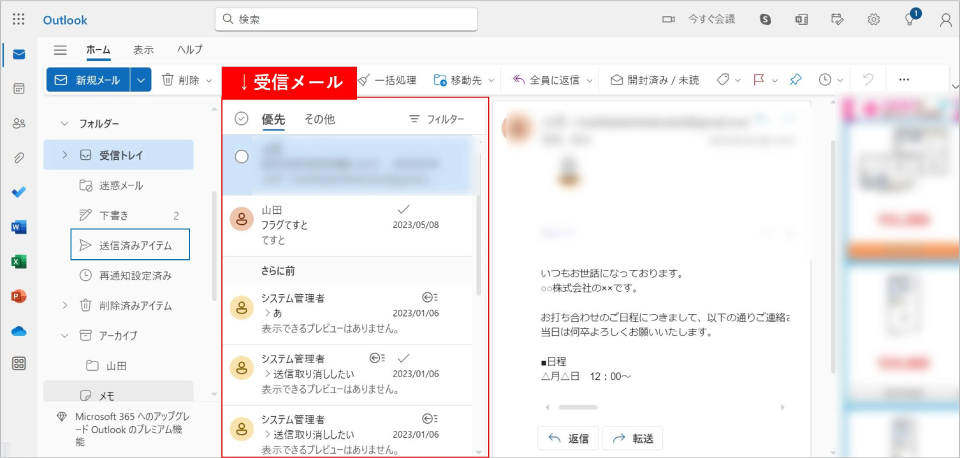Open the フィルター menu
Image resolution: width=960 pixels, height=458 pixels.
(x=437, y=119)
